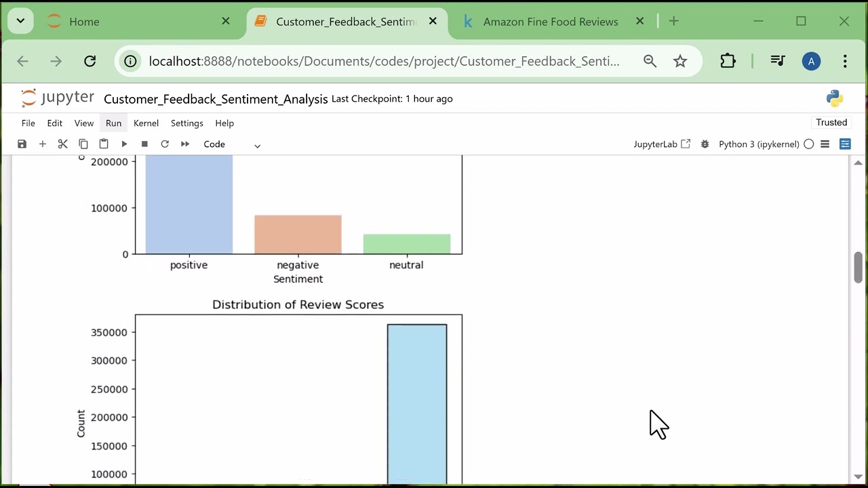
Task: Open the browser extensions puzzle icon
Action: 728,61
